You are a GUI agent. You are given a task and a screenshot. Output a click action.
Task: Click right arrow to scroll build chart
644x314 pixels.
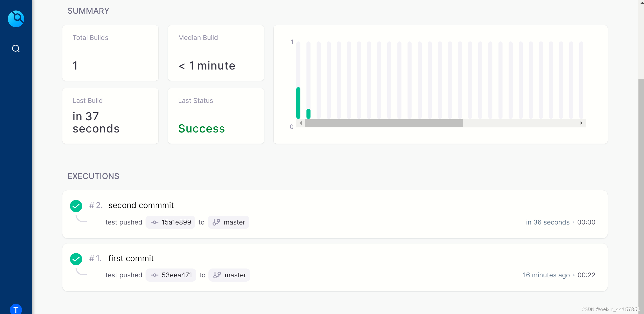pyautogui.click(x=581, y=123)
